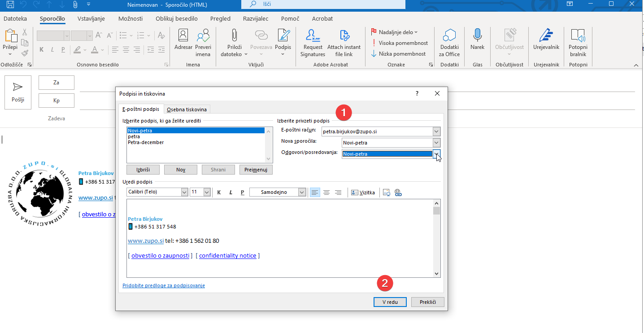Open the Vstavljanje ribbon tab
Screen dimensions: 644x333
[91, 19]
